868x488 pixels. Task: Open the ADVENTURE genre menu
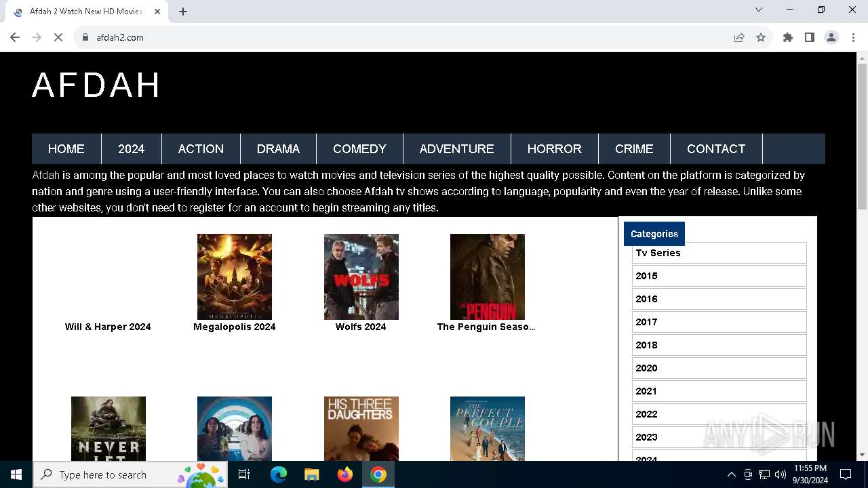click(x=457, y=149)
